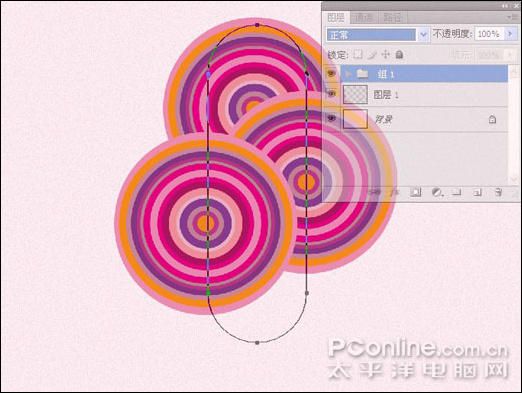This screenshot has height=393, width=522.
Task: Collapse panel with double-arrow icon
Action: coord(505,6)
